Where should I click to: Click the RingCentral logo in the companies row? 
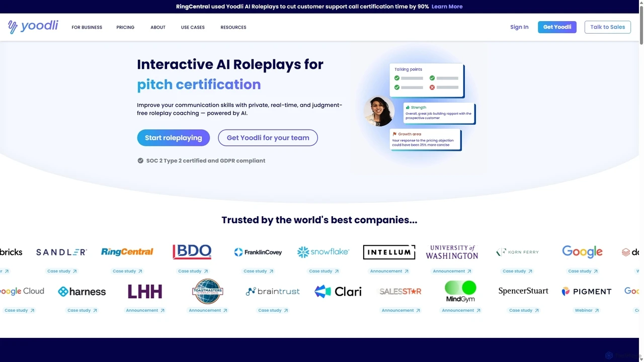tap(127, 252)
